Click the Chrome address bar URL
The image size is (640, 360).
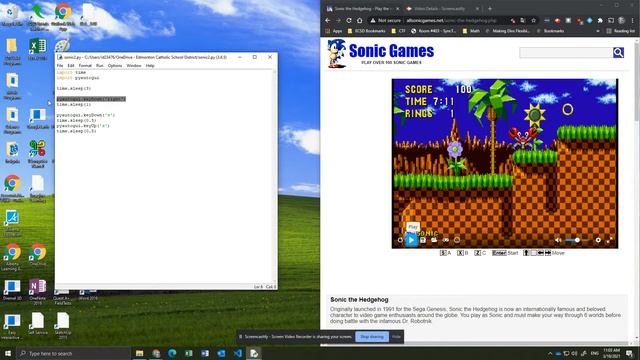[451, 20]
